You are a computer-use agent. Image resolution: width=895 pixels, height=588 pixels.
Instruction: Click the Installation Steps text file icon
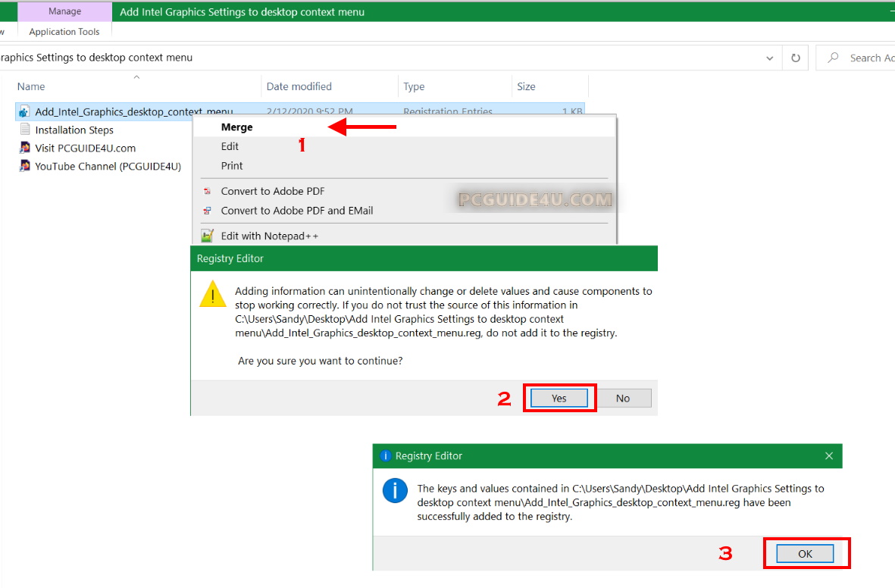[23, 130]
